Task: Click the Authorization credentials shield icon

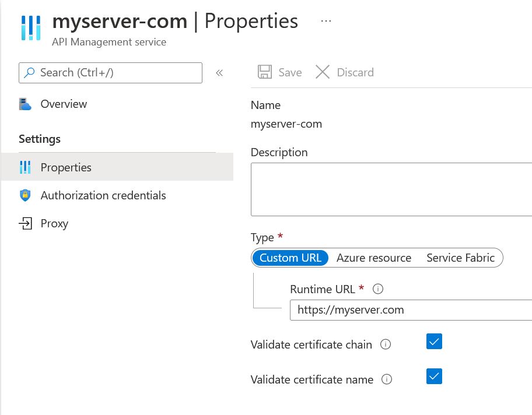Action: pos(25,195)
